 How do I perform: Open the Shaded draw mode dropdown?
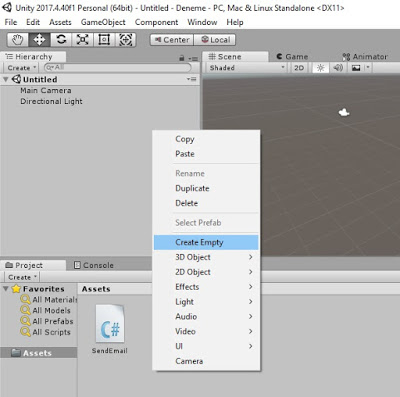pos(247,68)
